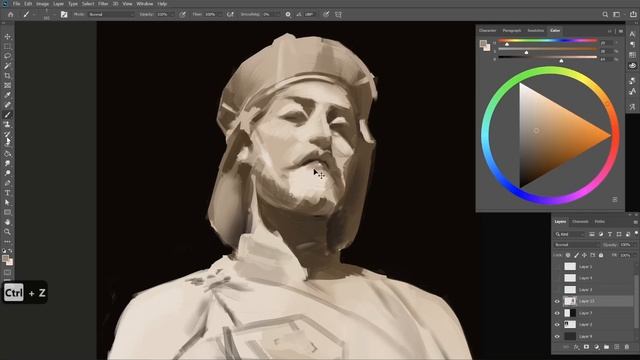The image size is (640, 360).
Task: Create new adjustment layer icon
Action: click(596, 347)
